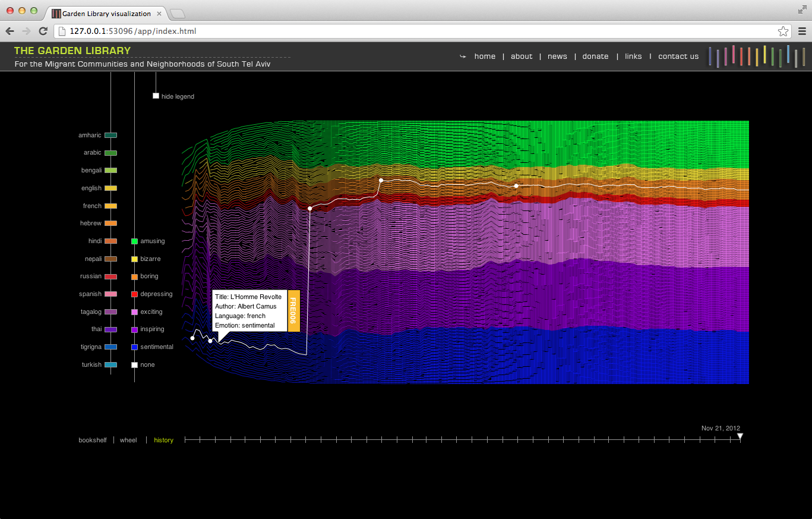The image size is (812, 519).
Task: Select the amusing emotion green swatch
Action: click(135, 241)
